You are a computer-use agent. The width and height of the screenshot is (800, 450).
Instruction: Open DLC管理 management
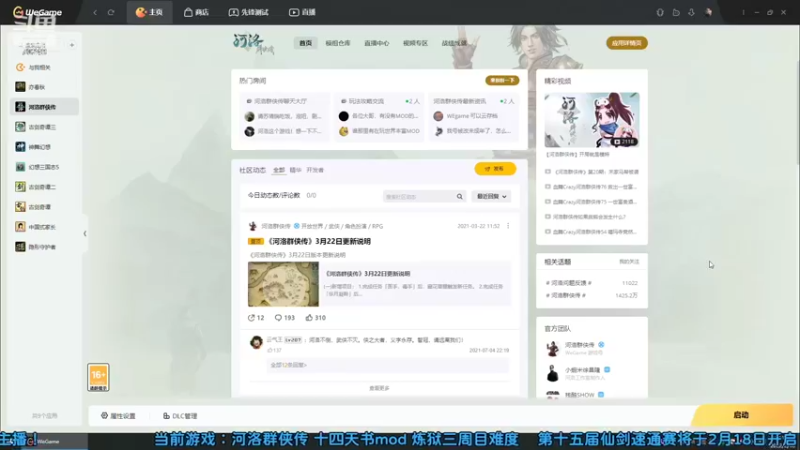tap(180, 416)
